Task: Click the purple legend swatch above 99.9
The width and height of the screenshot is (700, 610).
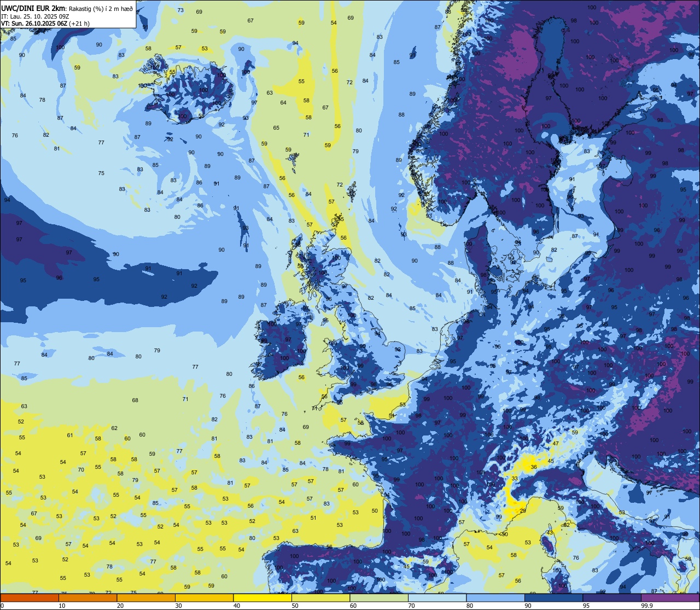Action: [670, 597]
